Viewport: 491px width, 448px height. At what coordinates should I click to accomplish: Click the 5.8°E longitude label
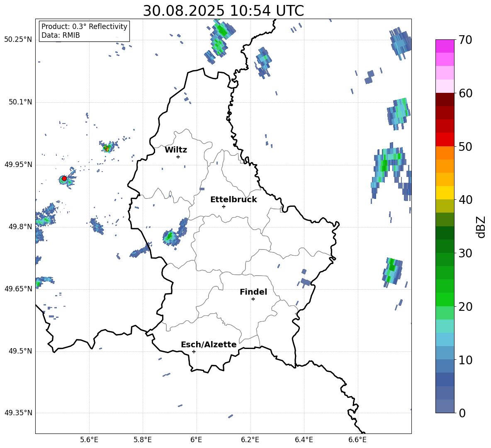(x=143, y=440)
